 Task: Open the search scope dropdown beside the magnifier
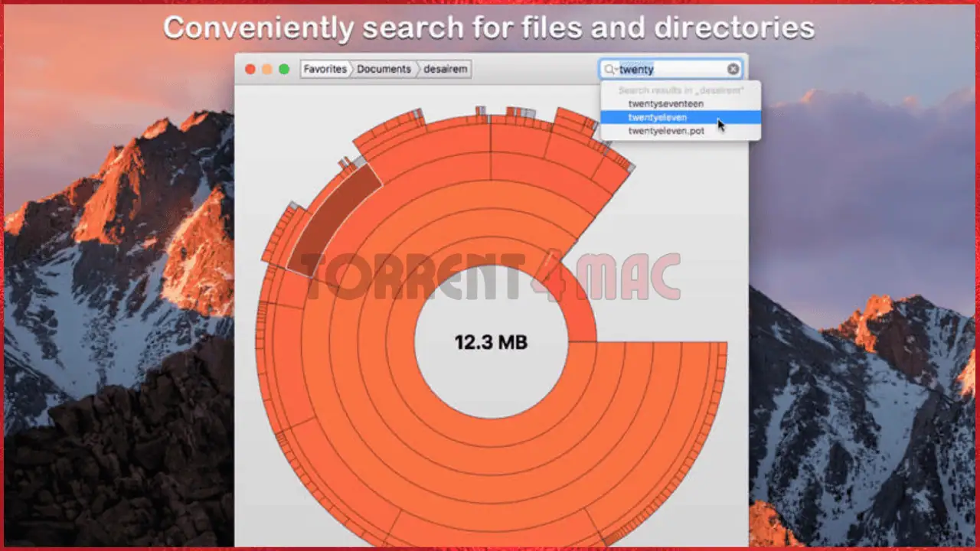click(x=617, y=70)
